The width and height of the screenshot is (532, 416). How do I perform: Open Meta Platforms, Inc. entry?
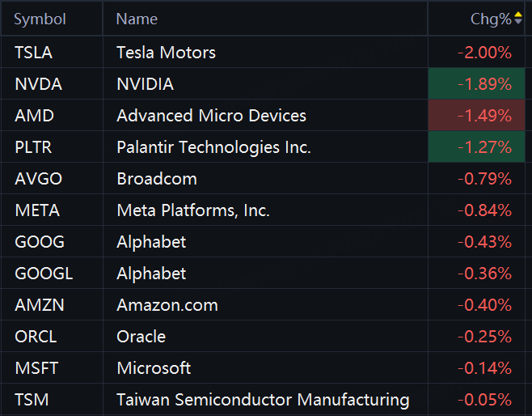click(193, 210)
